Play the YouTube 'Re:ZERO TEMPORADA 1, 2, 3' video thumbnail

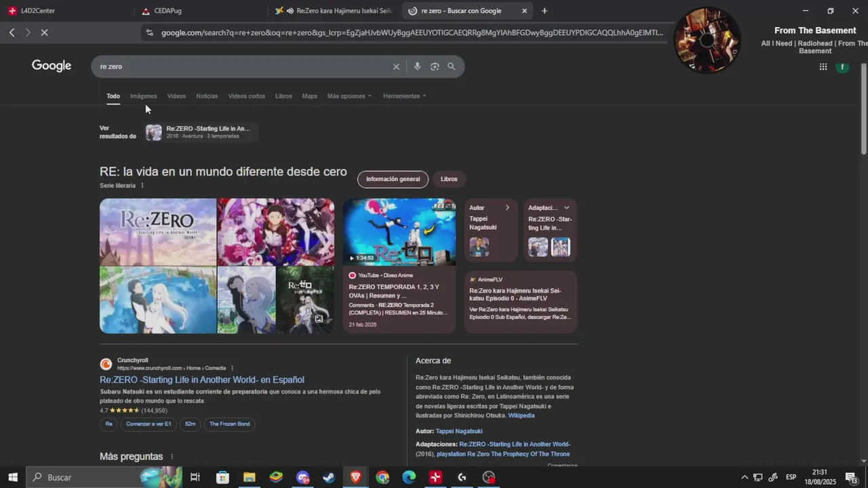(399, 232)
